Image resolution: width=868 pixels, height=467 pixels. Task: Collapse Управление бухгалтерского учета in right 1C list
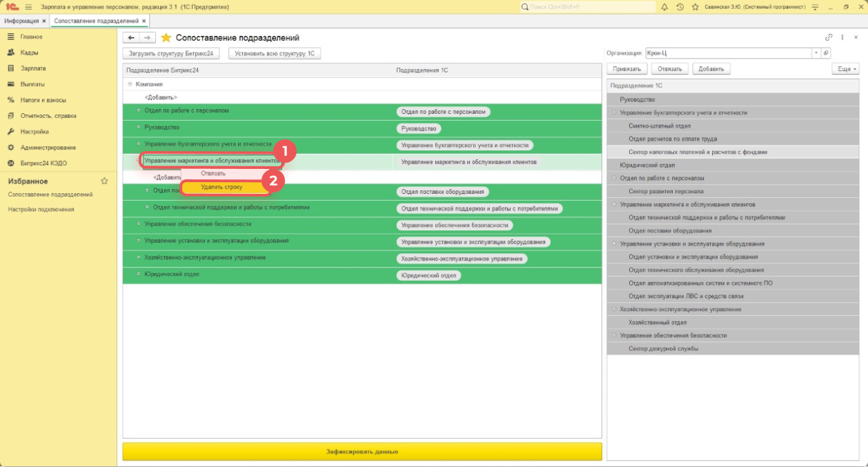614,112
